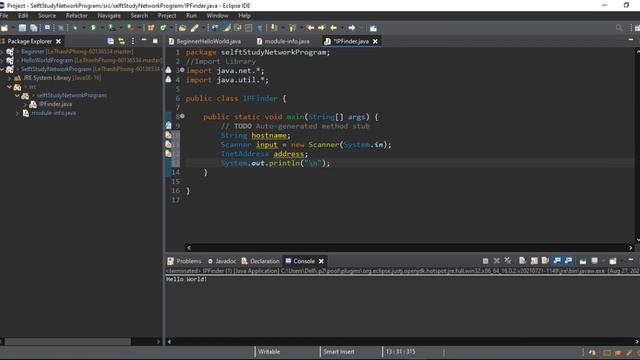Click the Search pencil toolbar icon

[195, 28]
